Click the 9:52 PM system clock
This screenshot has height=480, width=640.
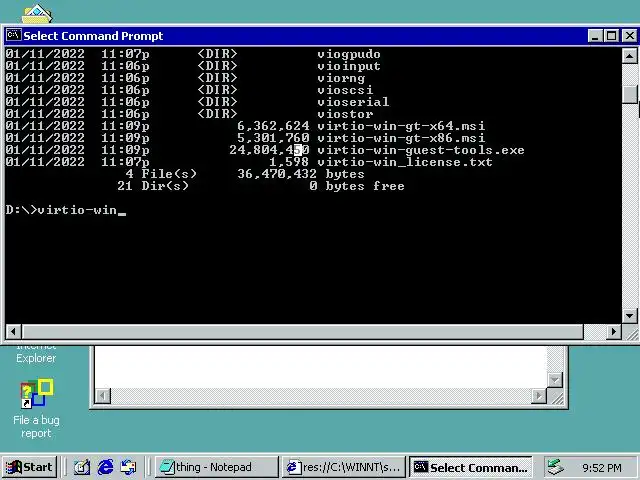[602, 467]
